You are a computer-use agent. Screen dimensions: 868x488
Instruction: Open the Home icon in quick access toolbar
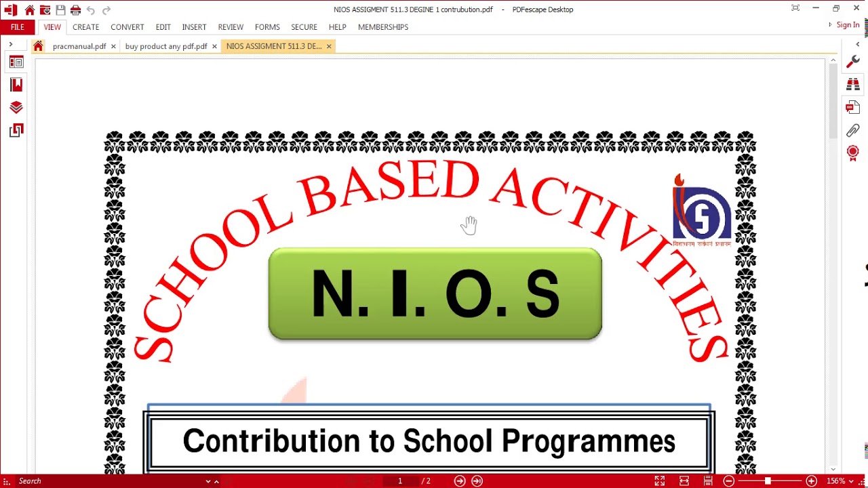pyautogui.click(x=30, y=10)
